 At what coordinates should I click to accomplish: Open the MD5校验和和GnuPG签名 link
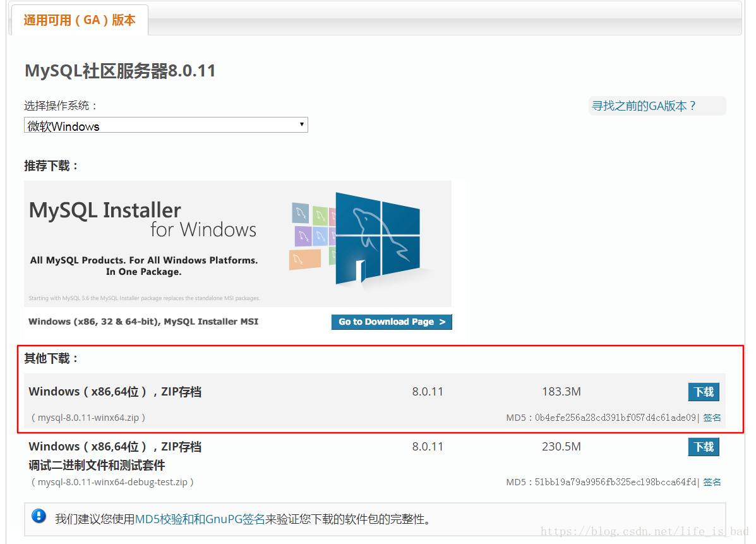[x=200, y=519]
